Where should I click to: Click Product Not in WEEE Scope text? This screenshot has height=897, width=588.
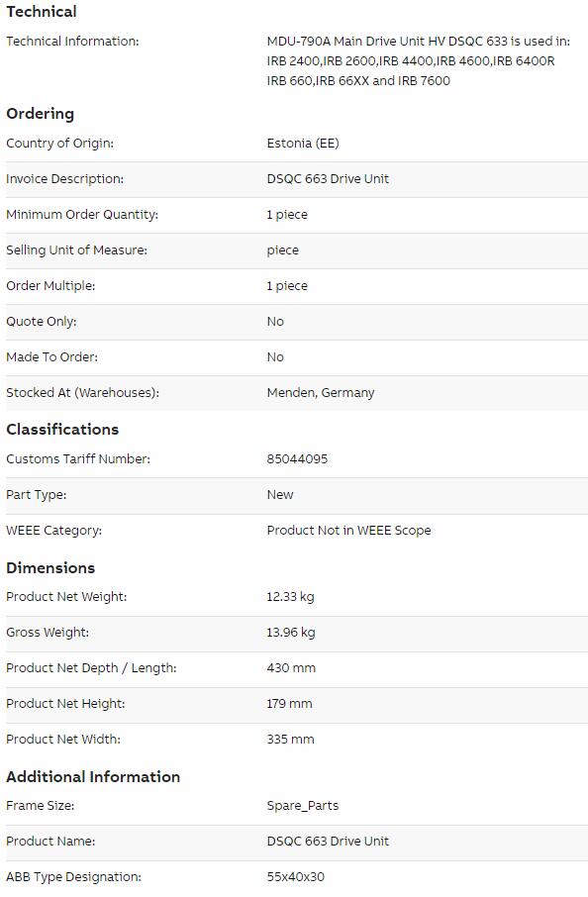point(348,531)
